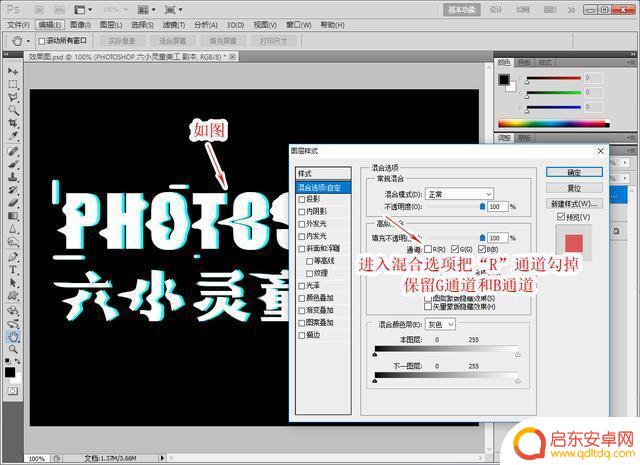Viewport: 640px width, 465px height.
Task: Select the Rectangular Marquee tool
Action: [x=13, y=85]
